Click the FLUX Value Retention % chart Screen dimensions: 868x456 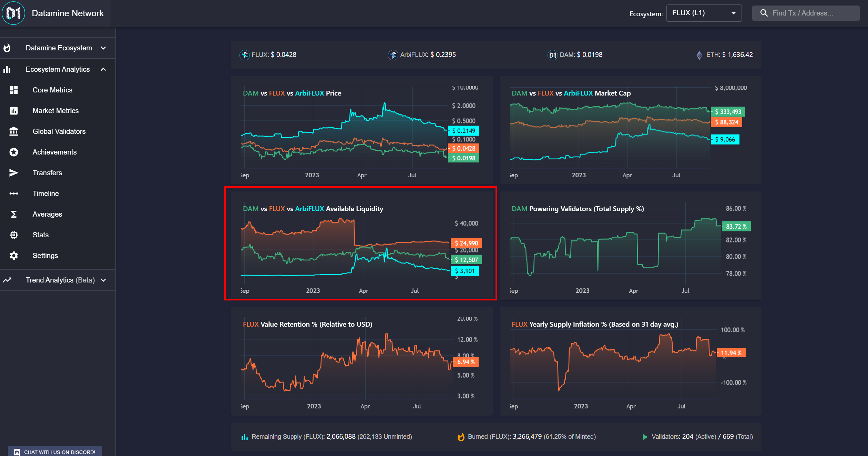pyautogui.click(x=362, y=361)
